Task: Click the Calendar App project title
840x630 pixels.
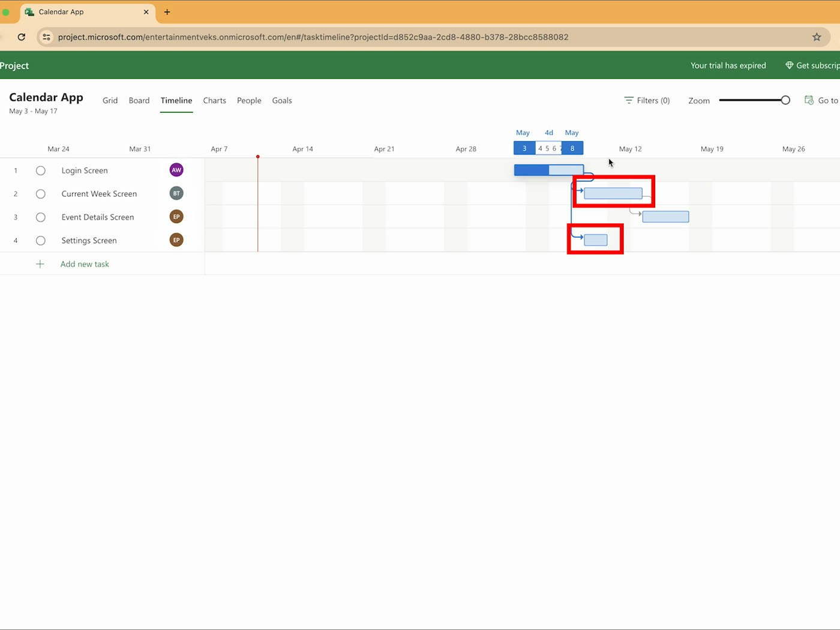Action: coord(46,97)
